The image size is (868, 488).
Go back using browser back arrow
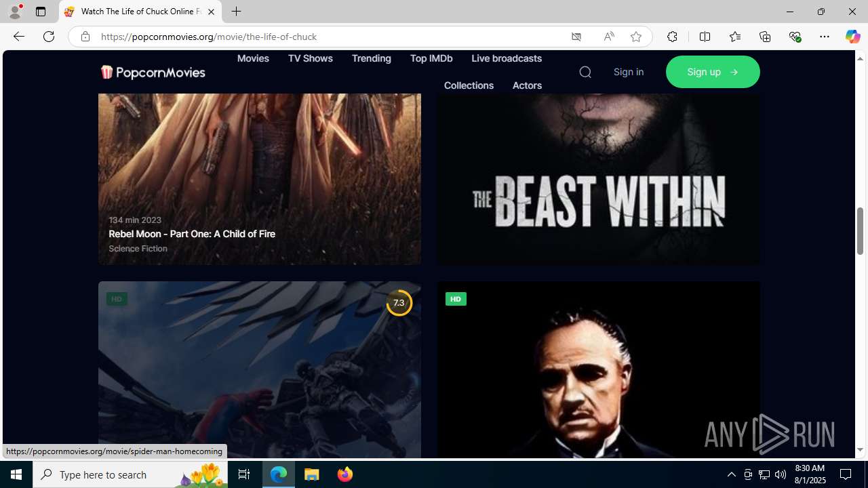[x=18, y=37]
